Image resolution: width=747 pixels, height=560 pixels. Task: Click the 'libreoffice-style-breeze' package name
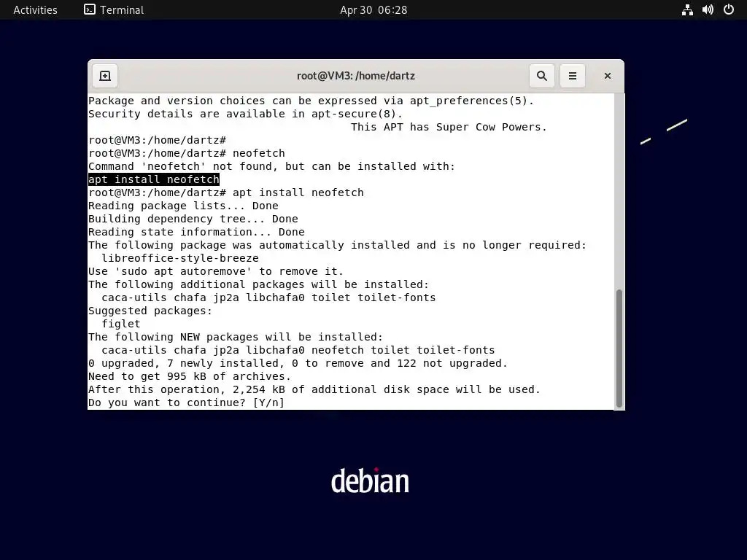click(x=180, y=258)
